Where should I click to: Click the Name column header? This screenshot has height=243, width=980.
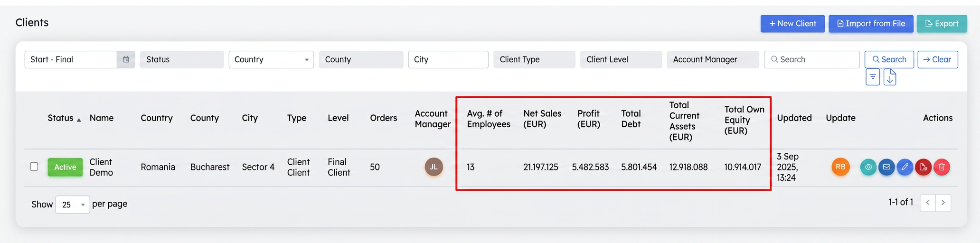102,118
